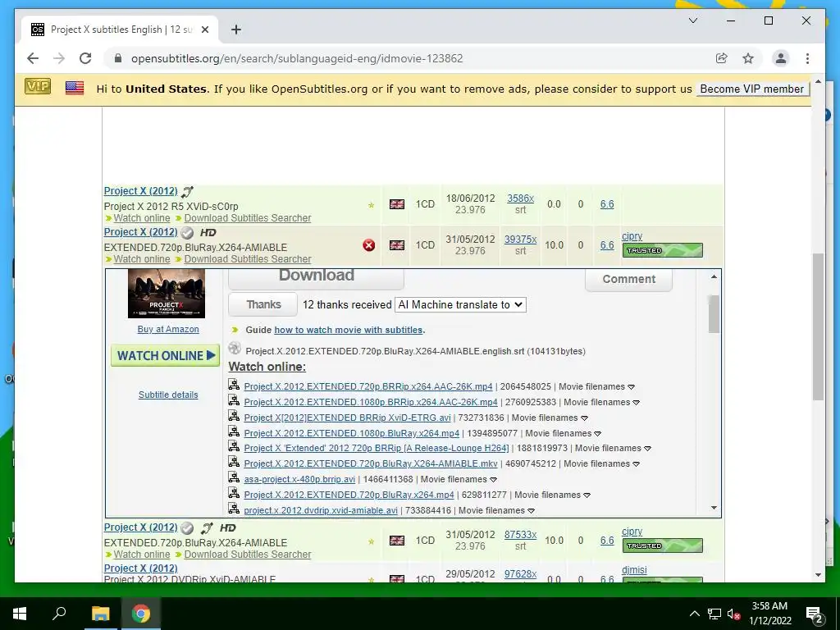Expand Movie filenames for A Release-Lounge H264
This screenshot has height=630, width=840.
click(647, 449)
